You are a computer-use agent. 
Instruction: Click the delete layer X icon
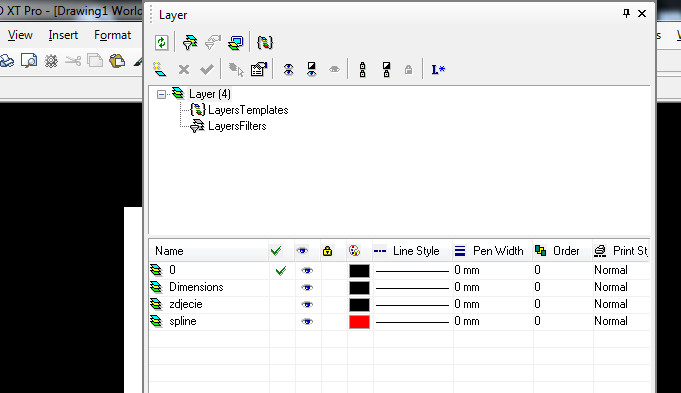(x=184, y=69)
